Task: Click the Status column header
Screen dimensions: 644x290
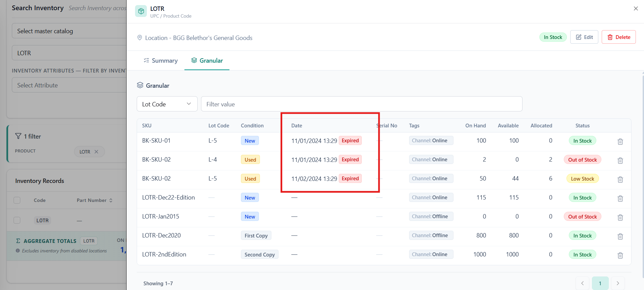Action: pos(582,125)
